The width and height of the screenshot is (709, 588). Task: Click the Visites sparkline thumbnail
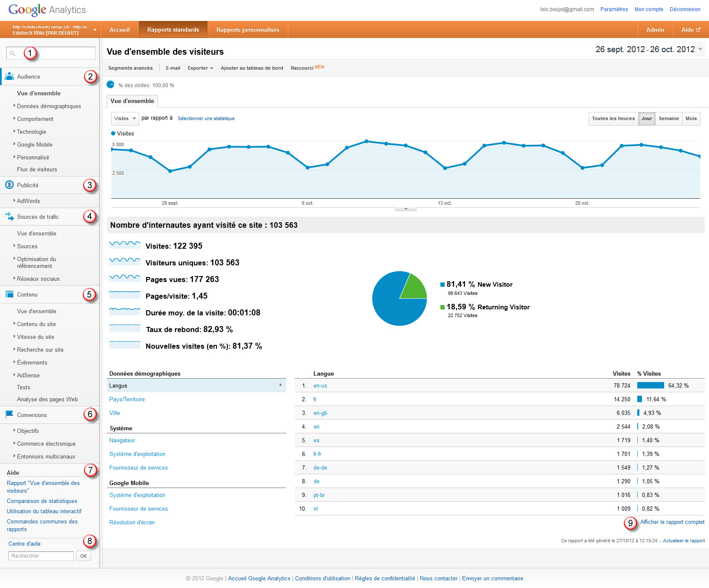coord(125,245)
